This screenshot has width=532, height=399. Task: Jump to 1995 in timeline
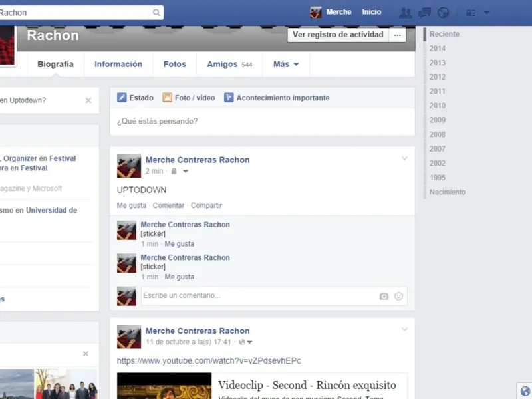point(437,178)
